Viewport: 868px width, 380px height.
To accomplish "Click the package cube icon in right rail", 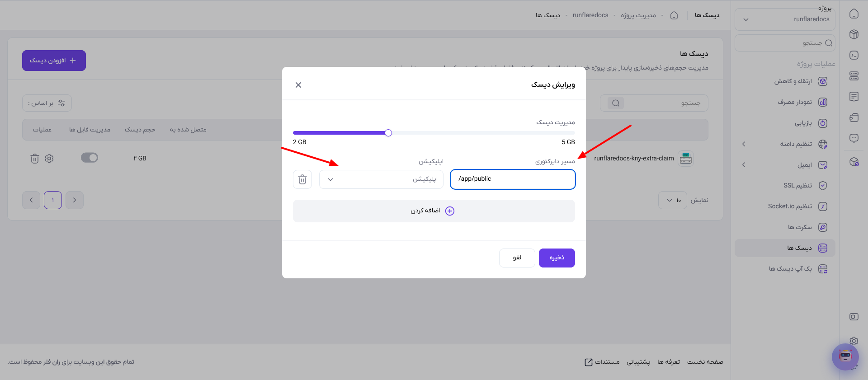I will pos(854,34).
